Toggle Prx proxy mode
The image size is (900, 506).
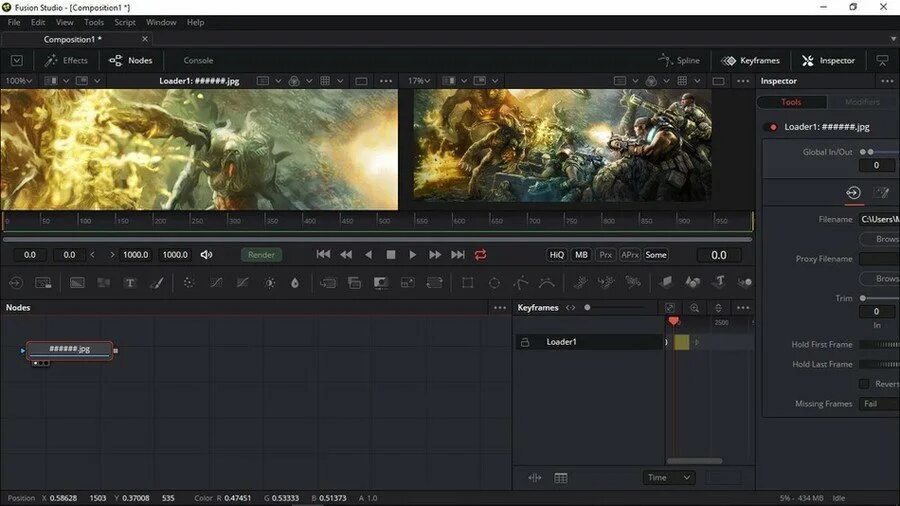[x=606, y=255]
